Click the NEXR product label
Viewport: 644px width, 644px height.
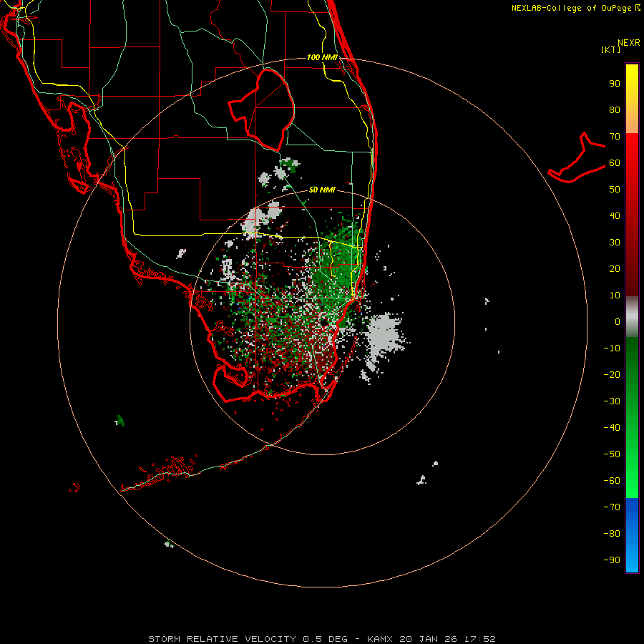click(629, 43)
